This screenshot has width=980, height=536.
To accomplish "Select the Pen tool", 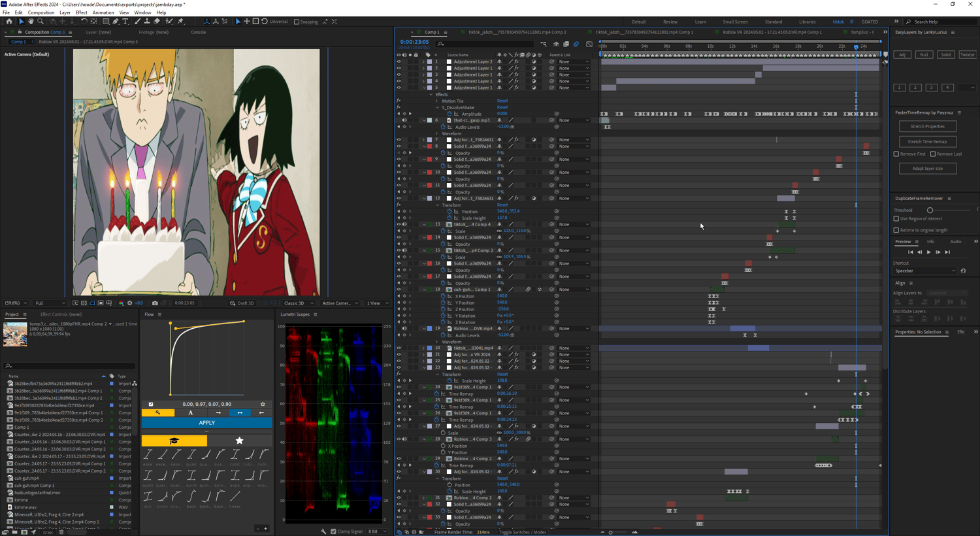I will point(116,22).
